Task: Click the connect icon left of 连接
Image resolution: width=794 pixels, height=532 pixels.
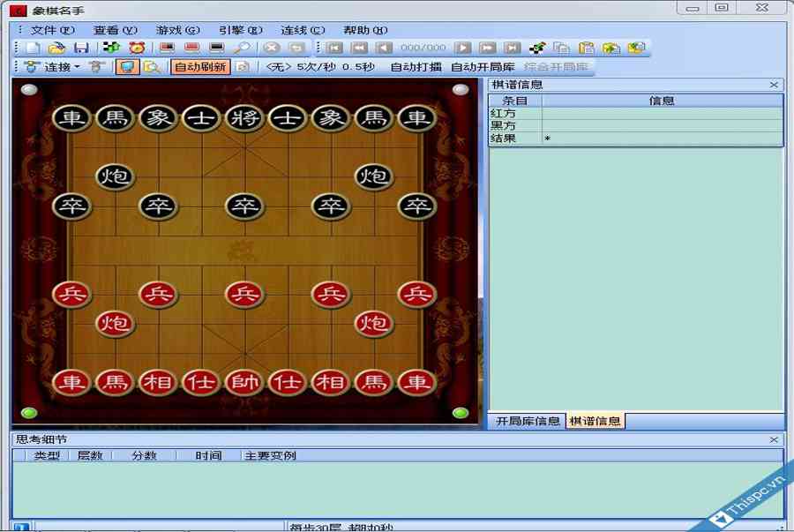Action: [x=32, y=67]
